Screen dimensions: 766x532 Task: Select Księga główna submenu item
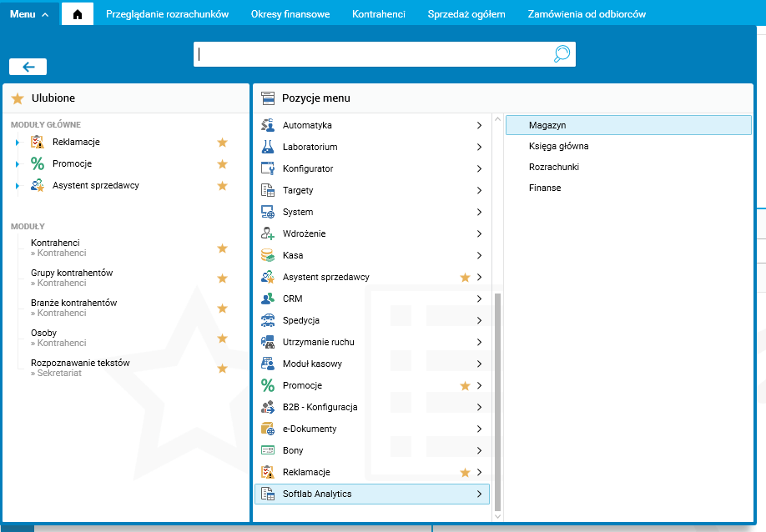tap(558, 146)
